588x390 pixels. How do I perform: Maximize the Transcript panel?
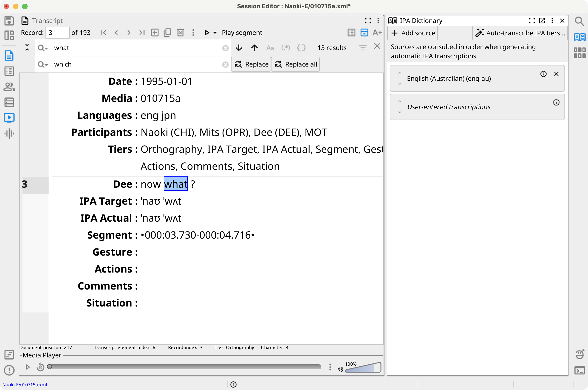(x=368, y=21)
